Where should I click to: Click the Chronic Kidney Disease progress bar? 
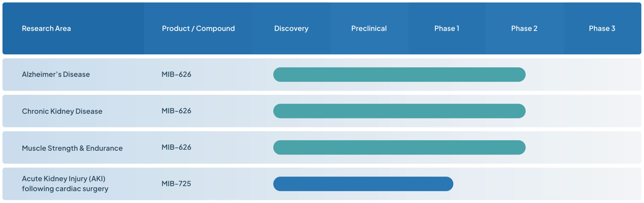(399, 111)
